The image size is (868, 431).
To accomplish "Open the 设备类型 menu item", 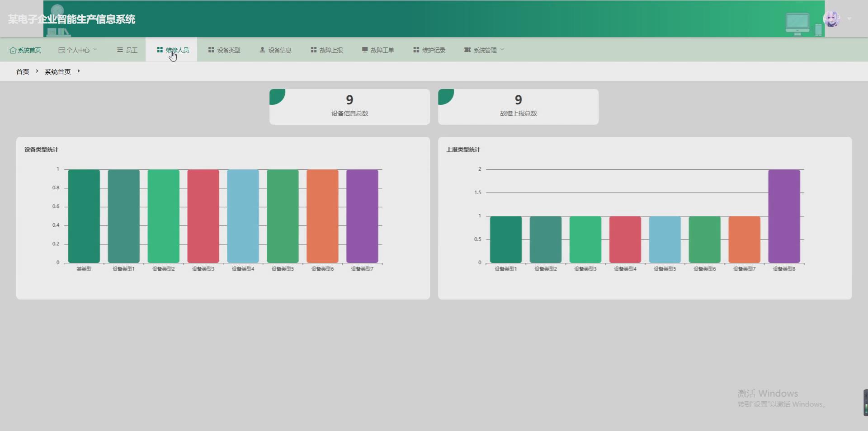I will (x=224, y=50).
